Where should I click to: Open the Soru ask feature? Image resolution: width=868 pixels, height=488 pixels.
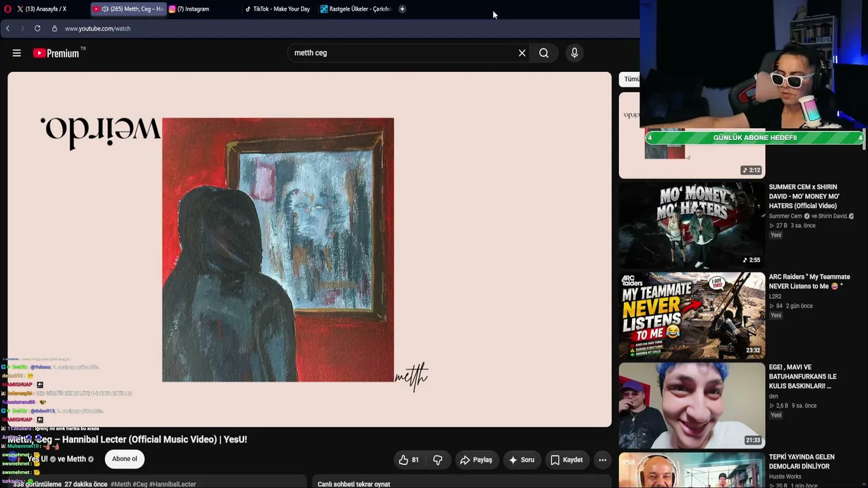tap(521, 460)
